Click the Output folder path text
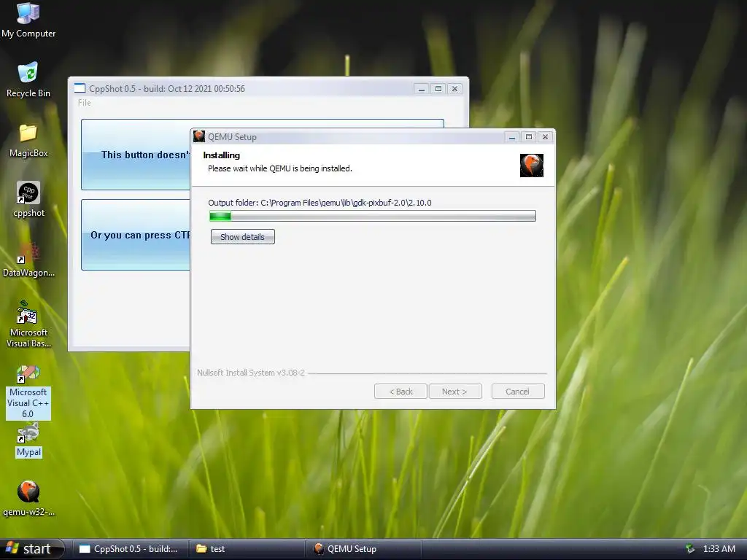Screen dimensions: 747x560 tap(320, 203)
